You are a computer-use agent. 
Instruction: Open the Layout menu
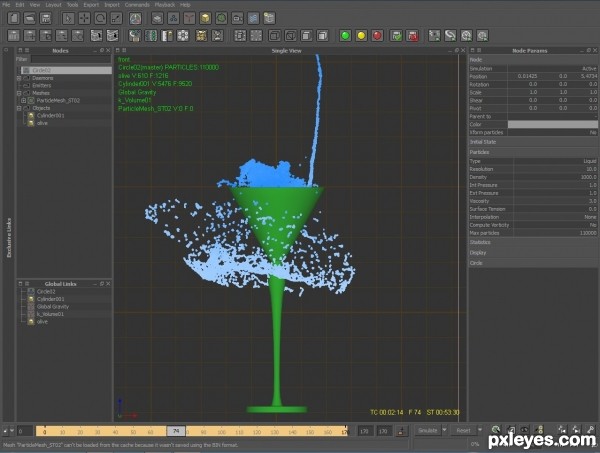pos(53,5)
